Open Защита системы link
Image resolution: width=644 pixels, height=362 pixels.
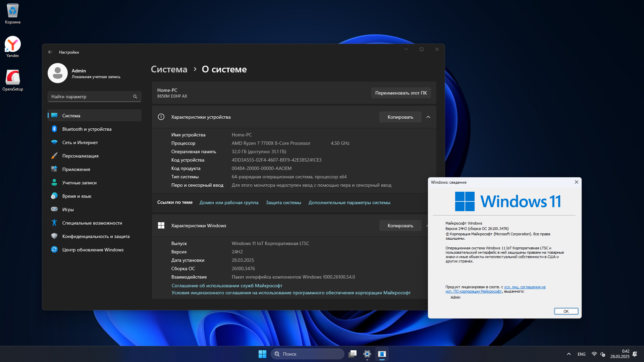[x=283, y=202]
